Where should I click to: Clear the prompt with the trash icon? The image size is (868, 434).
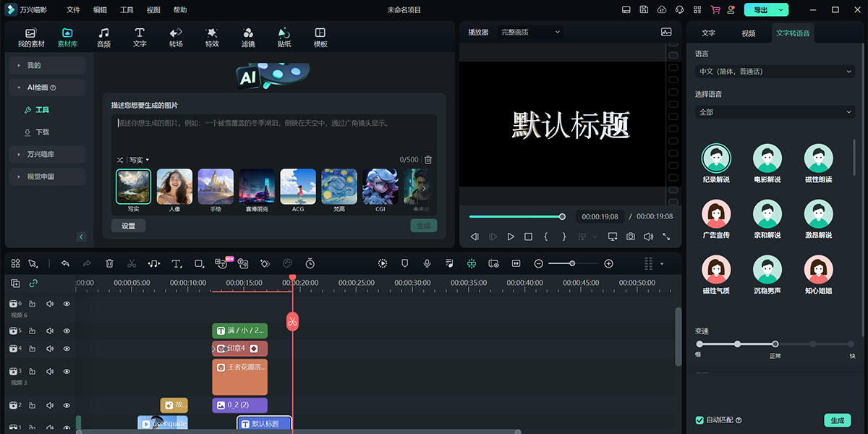(x=428, y=160)
